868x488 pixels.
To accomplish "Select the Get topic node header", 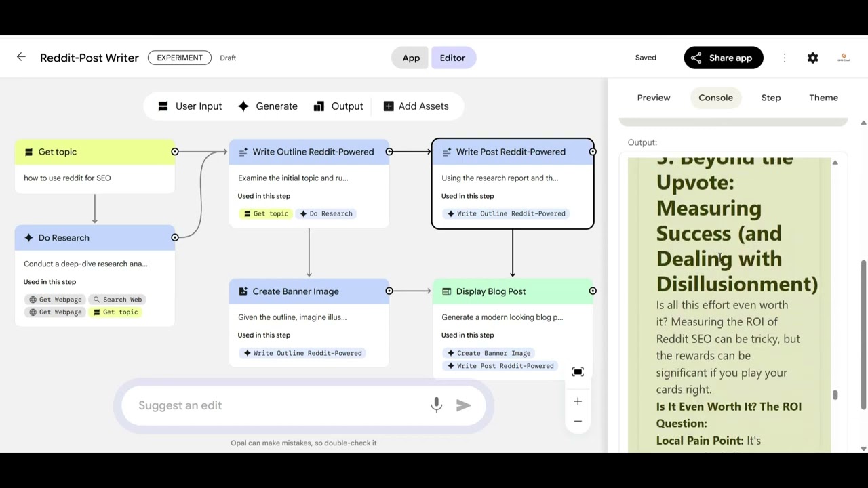I will 95,152.
